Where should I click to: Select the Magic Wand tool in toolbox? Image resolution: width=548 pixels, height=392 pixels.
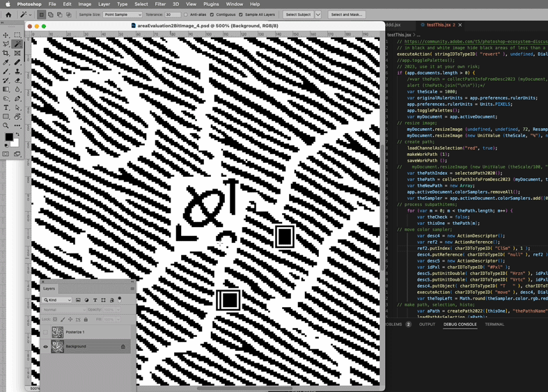pyautogui.click(x=17, y=44)
